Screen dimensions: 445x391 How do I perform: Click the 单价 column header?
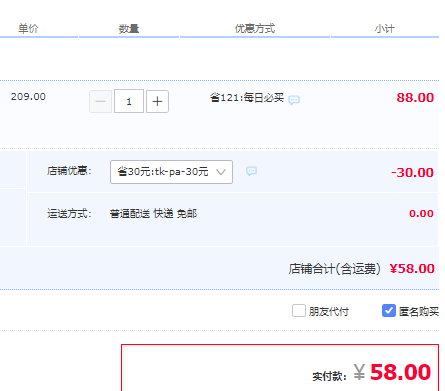tap(28, 29)
